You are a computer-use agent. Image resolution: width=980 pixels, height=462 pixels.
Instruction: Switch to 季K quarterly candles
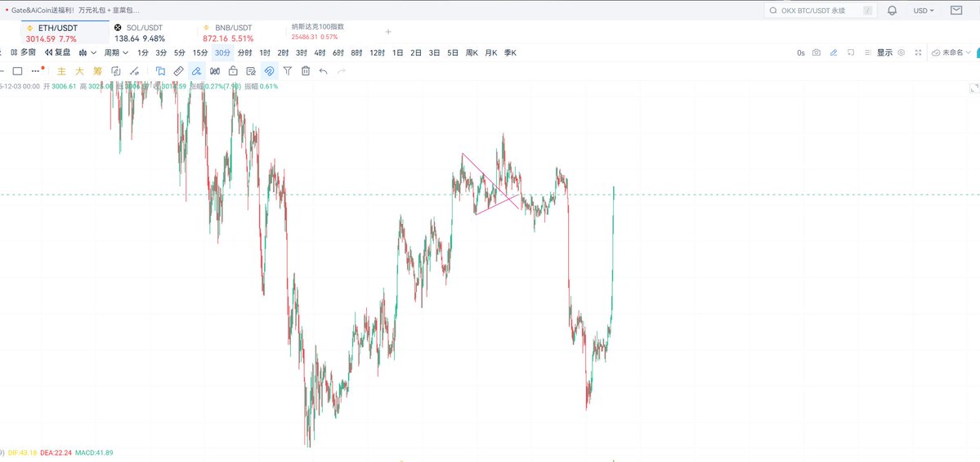[x=510, y=52]
